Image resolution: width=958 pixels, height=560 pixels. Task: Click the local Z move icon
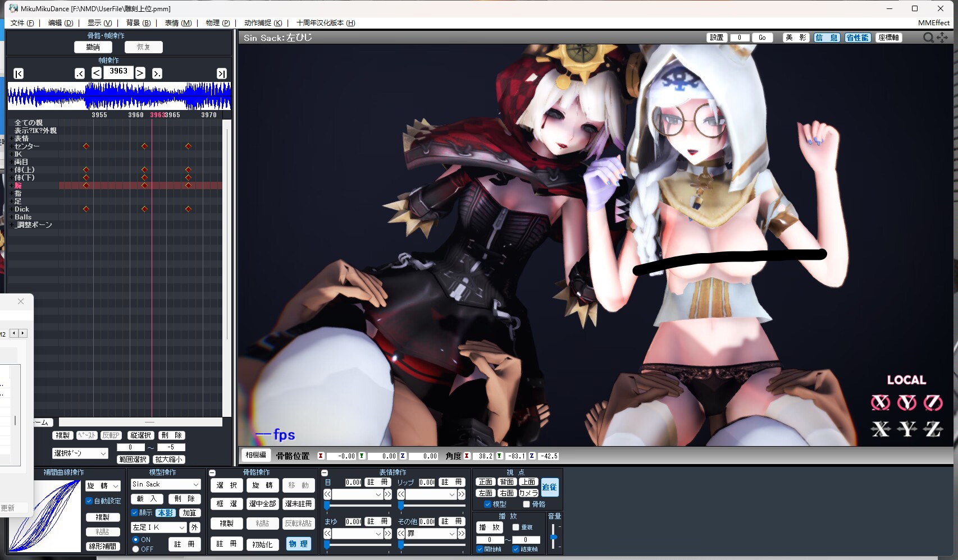point(933,429)
